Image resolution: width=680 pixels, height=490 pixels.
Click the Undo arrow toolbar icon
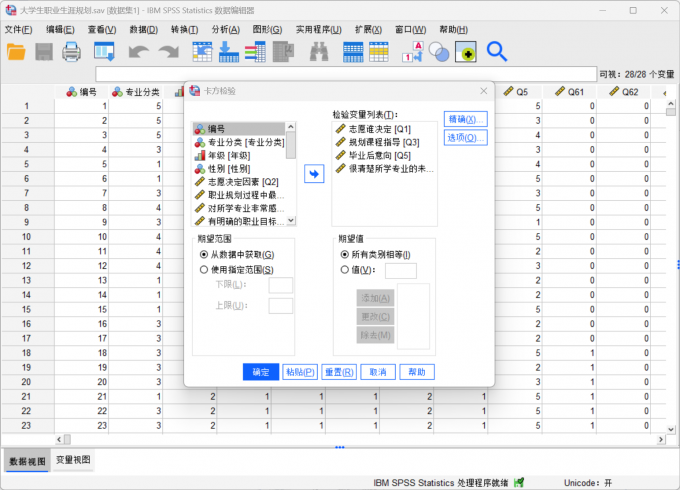[x=138, y=51]
